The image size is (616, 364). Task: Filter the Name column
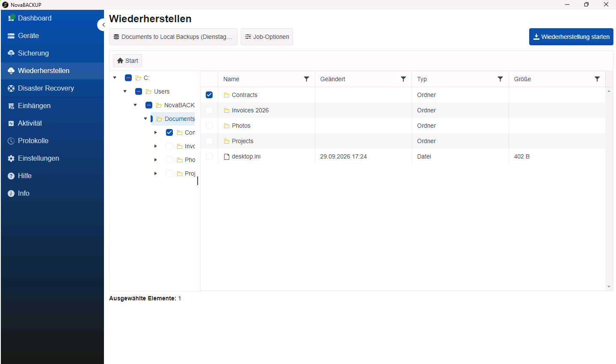(306, 79)
